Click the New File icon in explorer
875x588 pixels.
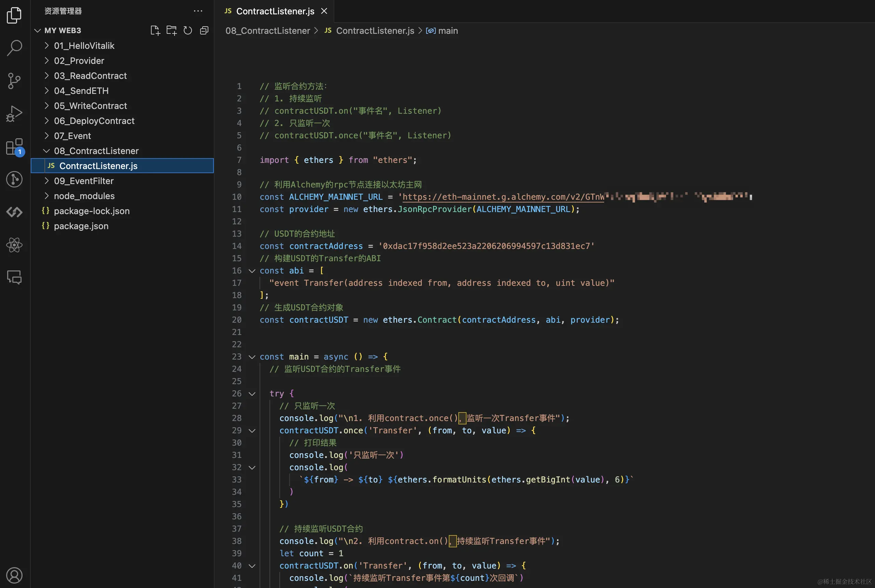[x=155, y=30]
